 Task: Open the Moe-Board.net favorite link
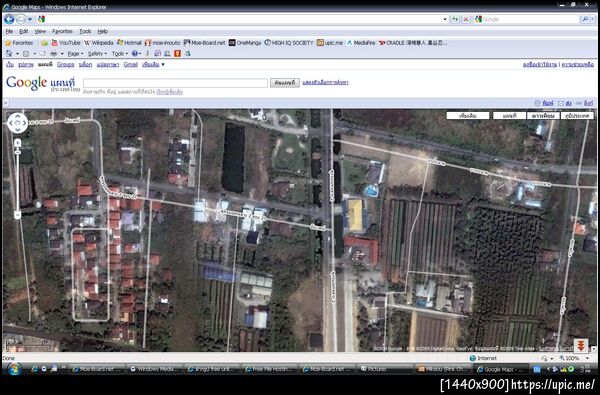click(205, 43)
